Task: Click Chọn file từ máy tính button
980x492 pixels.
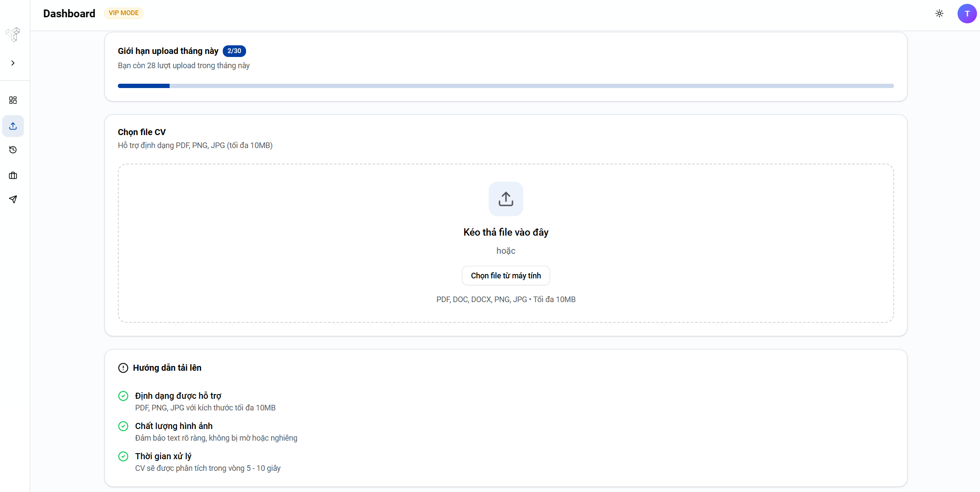Action: click(506, 276)
